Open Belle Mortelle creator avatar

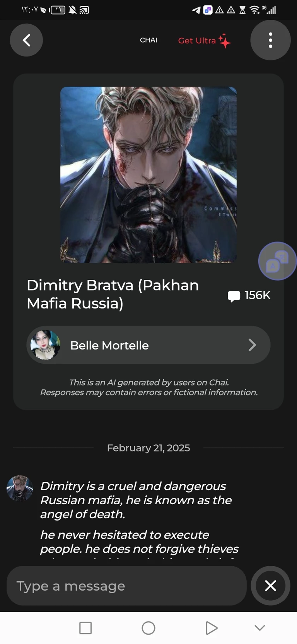[x=45, y=345]
